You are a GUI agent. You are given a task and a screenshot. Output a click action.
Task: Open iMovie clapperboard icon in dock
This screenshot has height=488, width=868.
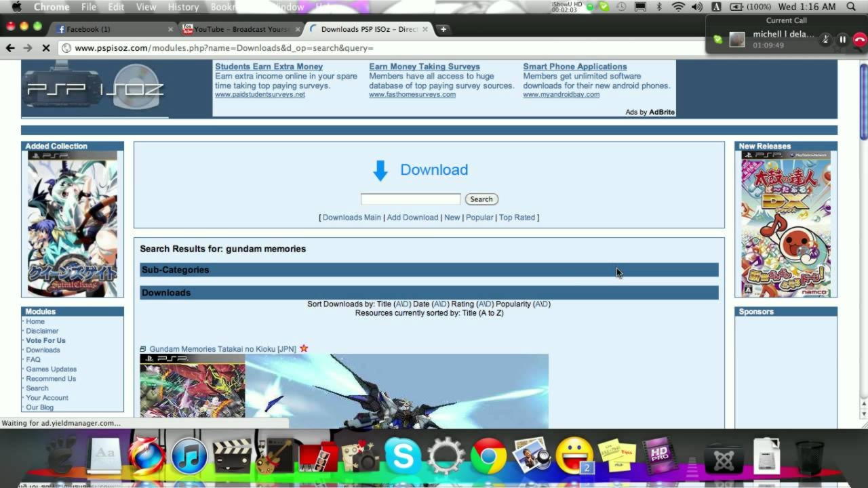232,455
